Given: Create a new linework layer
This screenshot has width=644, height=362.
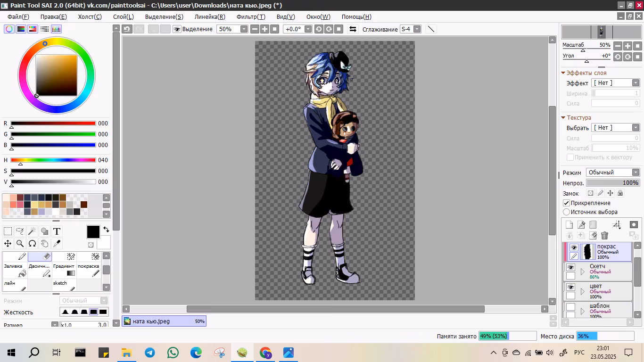Looking at the screenshot, I should (x=581, y=225).
